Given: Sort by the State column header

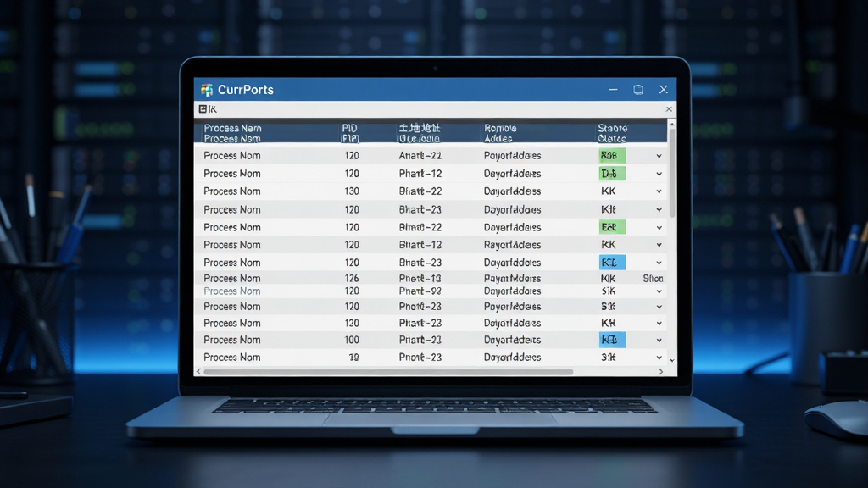Looking at the screenshot, I should (612, 133).
